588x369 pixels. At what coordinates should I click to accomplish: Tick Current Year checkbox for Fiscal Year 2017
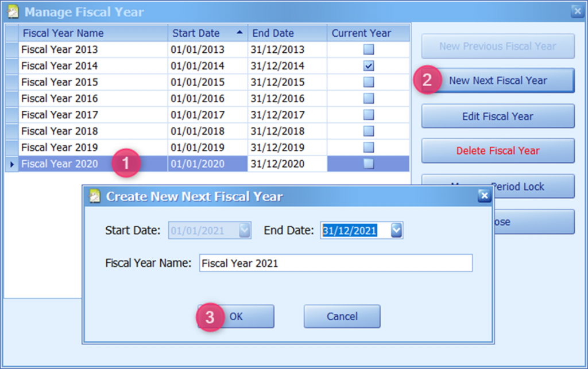coord(369,115)
